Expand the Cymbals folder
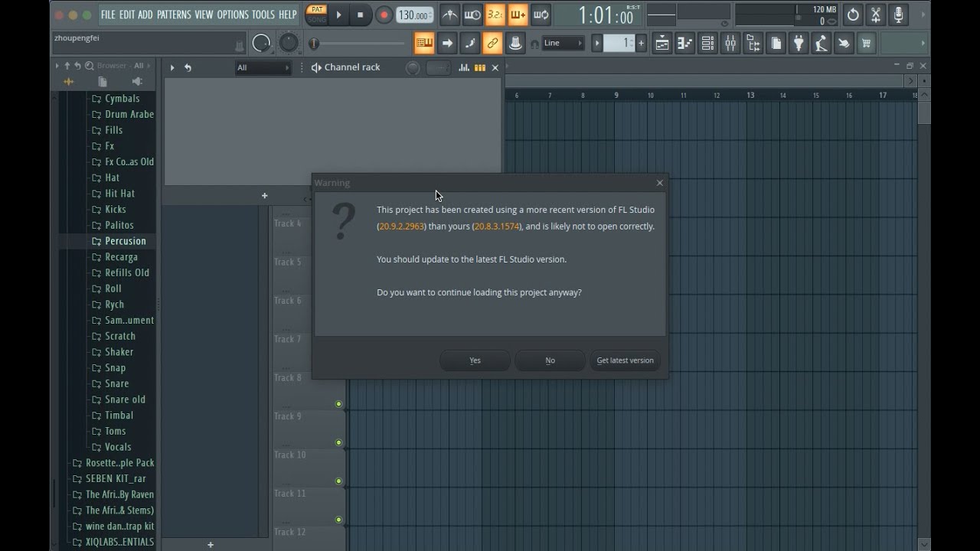This screenshot has width=980, height=551. (116, 99)
